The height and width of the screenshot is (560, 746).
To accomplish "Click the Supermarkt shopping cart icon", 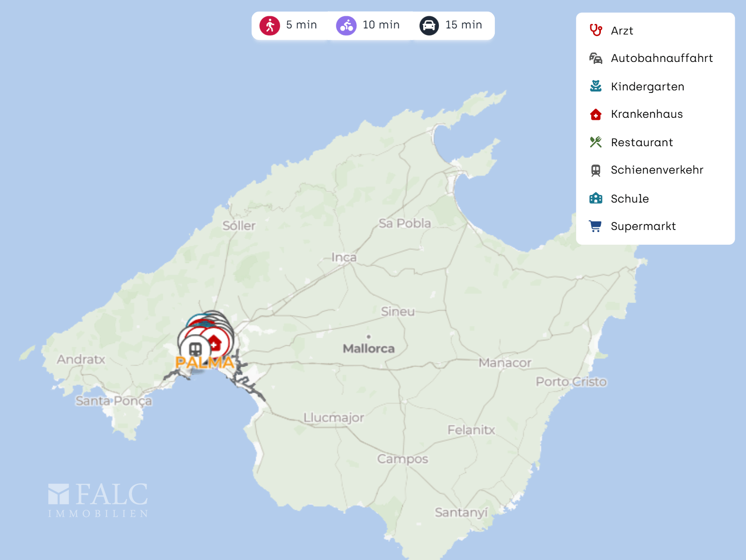I will [596, 226].
